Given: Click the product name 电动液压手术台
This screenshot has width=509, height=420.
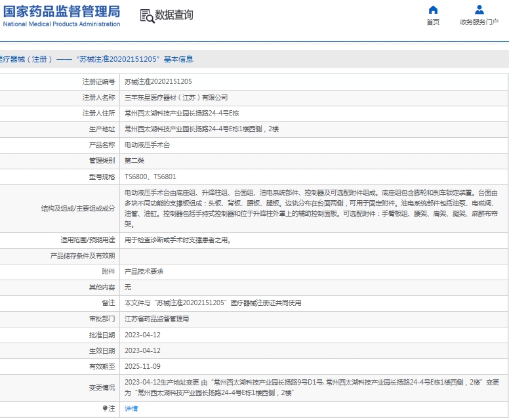Looking at the screenshot, I should (147, 145).
